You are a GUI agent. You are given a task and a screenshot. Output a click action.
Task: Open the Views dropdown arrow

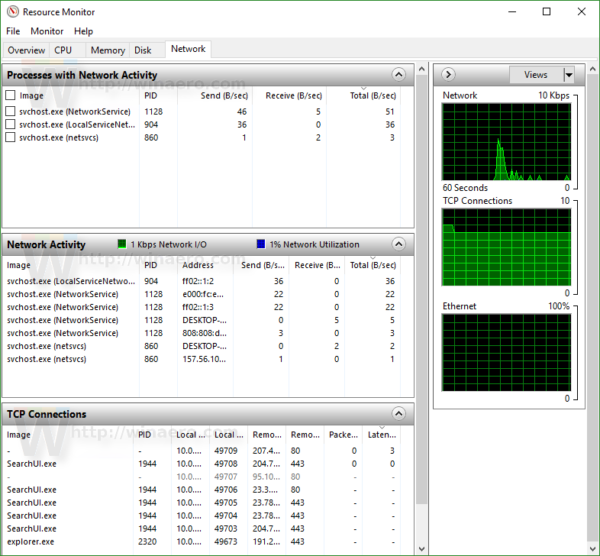coord(569,75)
